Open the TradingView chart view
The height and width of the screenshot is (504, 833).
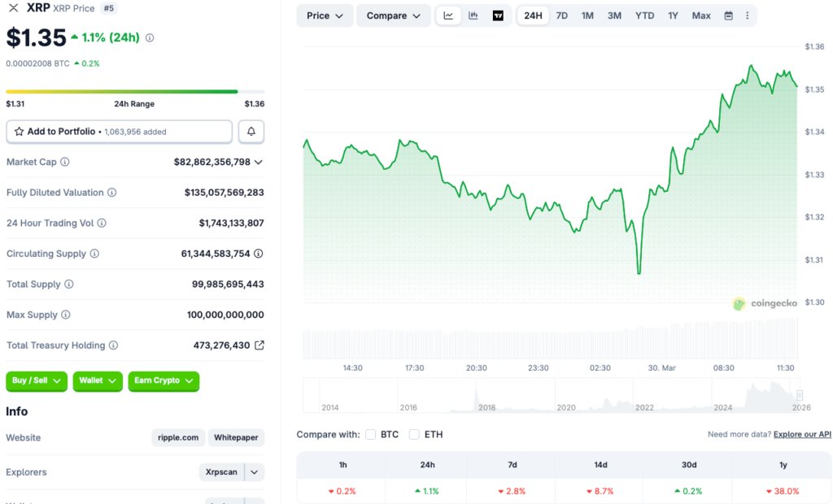tap(498, 15)
